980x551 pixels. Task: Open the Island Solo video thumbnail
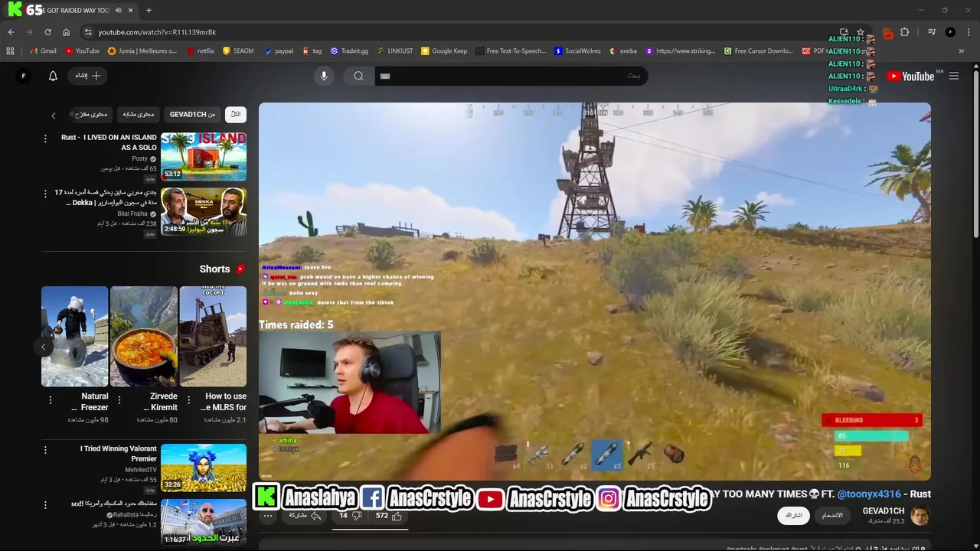204,156
